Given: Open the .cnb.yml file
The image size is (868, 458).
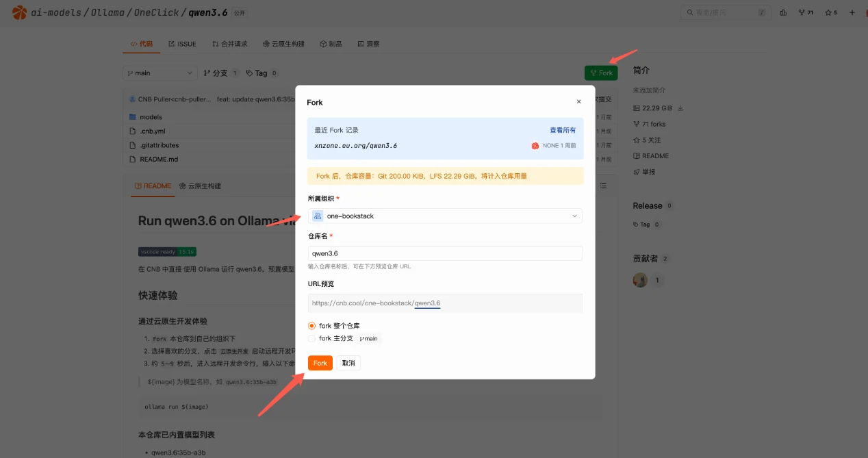Looking at the screenshot, I should tap(152, 131).
